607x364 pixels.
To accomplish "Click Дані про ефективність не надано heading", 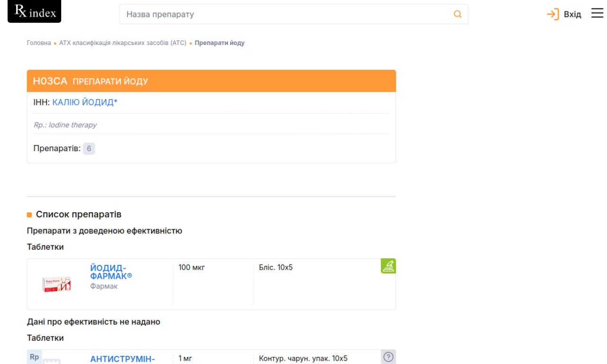I will tap(93, 322).
